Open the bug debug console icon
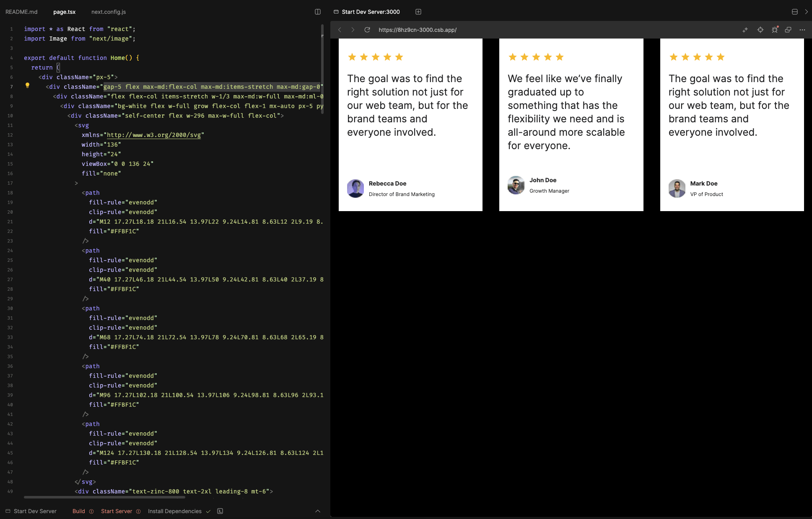 coord(774,30)
